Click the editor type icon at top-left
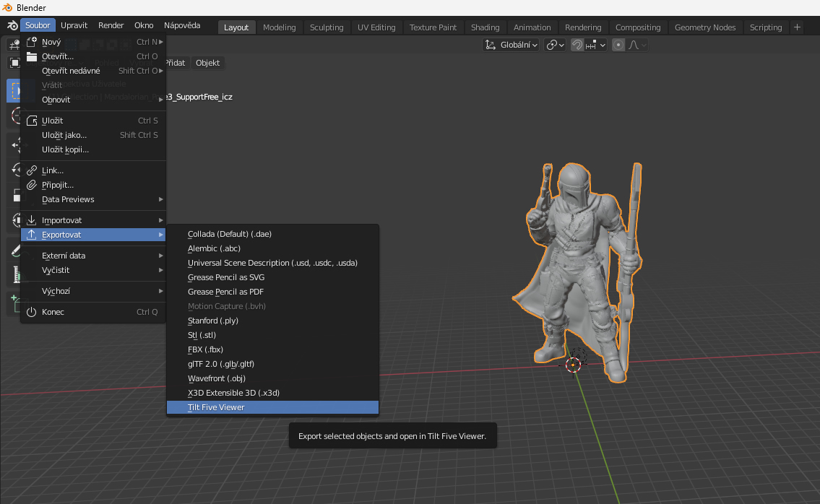 coord(14,45)
